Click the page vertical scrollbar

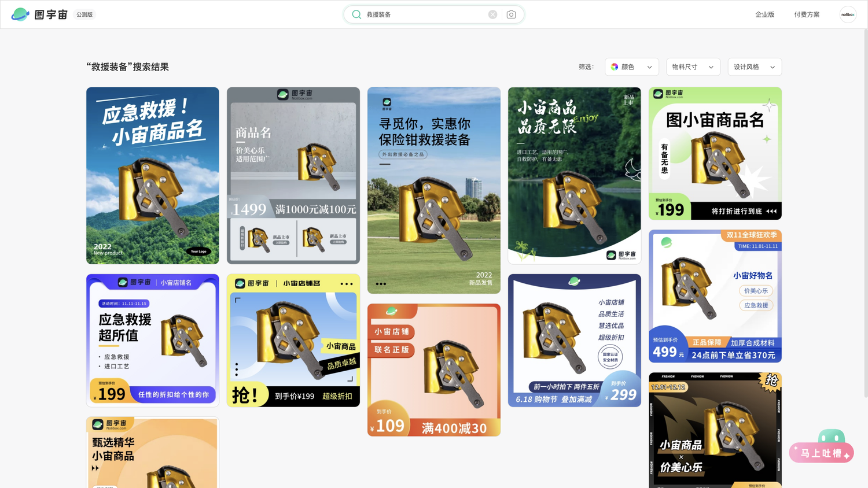(865, 213)
